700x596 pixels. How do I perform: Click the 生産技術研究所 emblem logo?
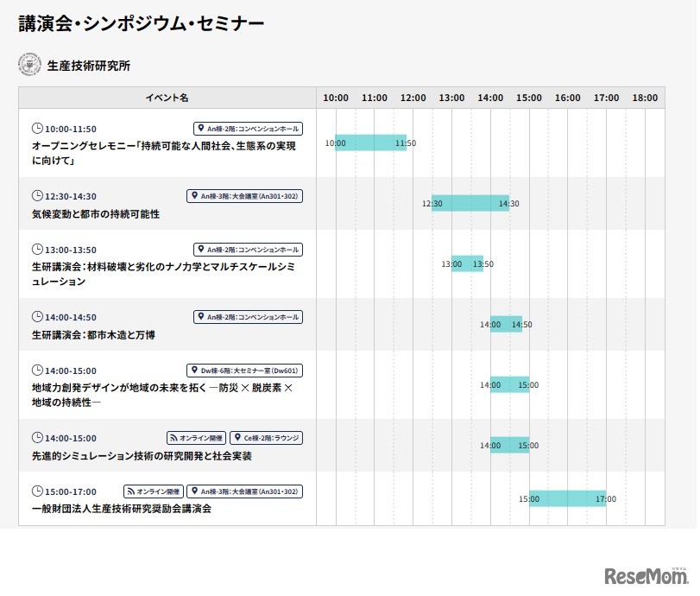(x=29, y=65)
